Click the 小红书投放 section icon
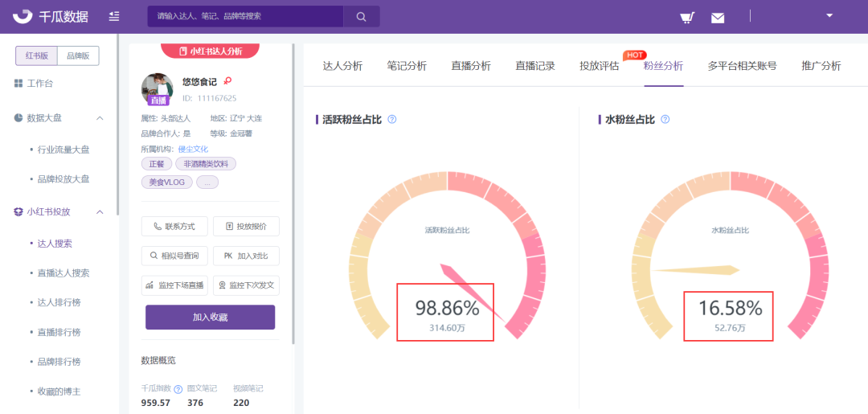868x414 pixels. pyautogui.click(x=18, y=211)
